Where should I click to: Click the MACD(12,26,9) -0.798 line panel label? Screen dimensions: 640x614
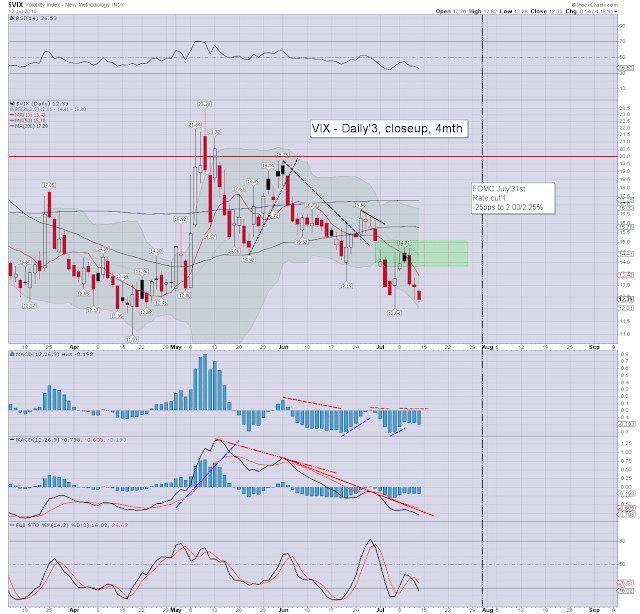[68, 440]
